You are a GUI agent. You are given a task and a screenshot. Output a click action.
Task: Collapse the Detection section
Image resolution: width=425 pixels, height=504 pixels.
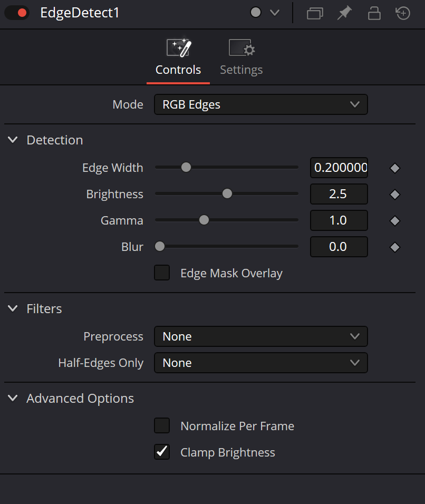13,140
